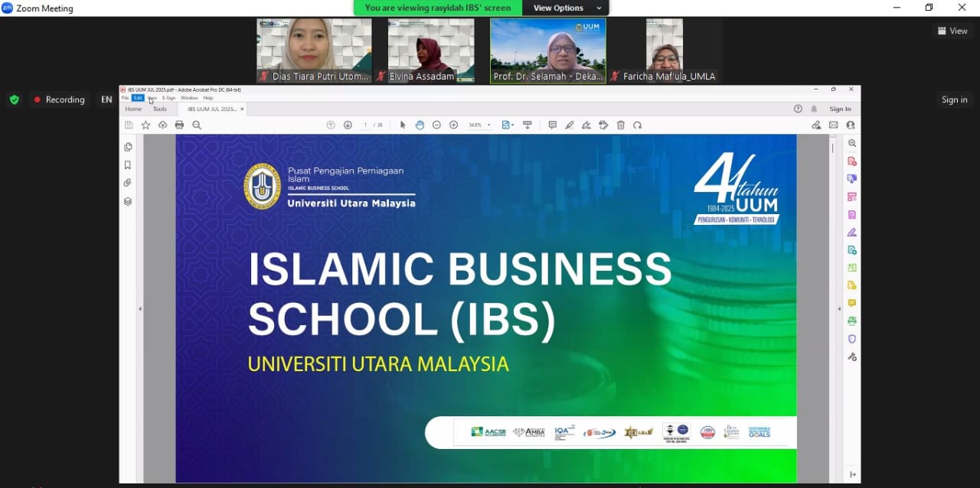Image resolution: width=980 pixels, height=488 pixels.
Task: Click the Add comment sticky note icon
Action: [552, 125]
